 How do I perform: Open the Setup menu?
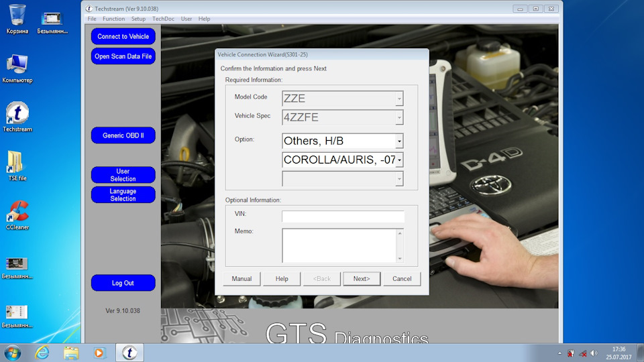[x=138, y=19]
